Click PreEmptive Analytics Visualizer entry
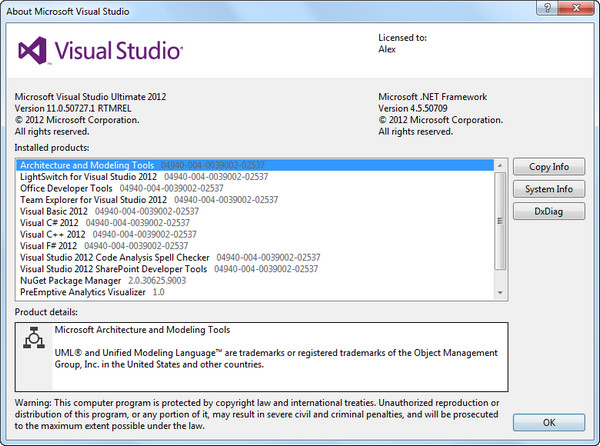Screen dimensions: 600x446 [82, 293]
